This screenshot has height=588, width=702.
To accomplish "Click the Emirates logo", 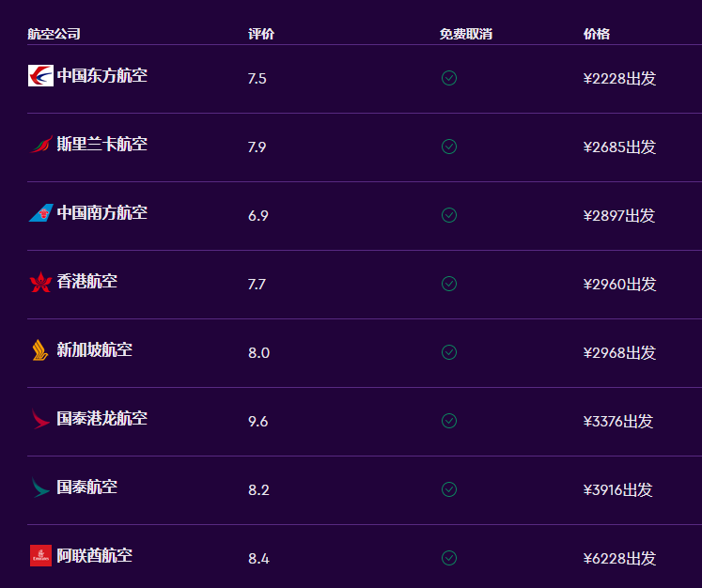I will click(40, 555).
